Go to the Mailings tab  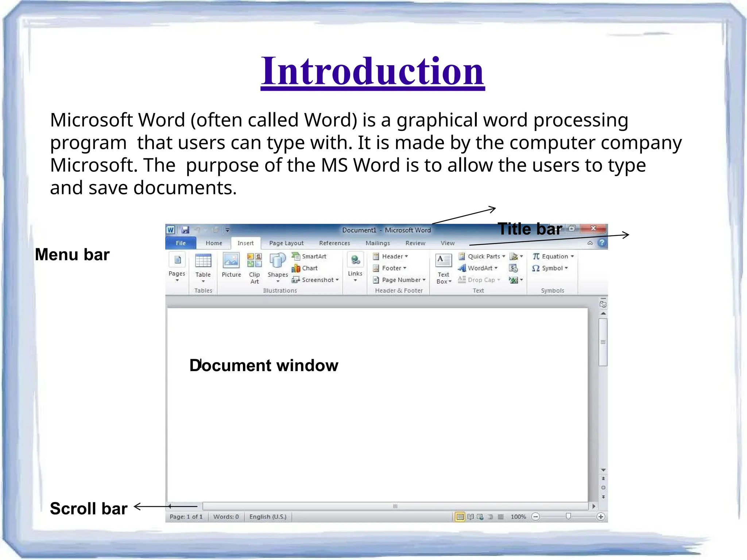(378, 243)
